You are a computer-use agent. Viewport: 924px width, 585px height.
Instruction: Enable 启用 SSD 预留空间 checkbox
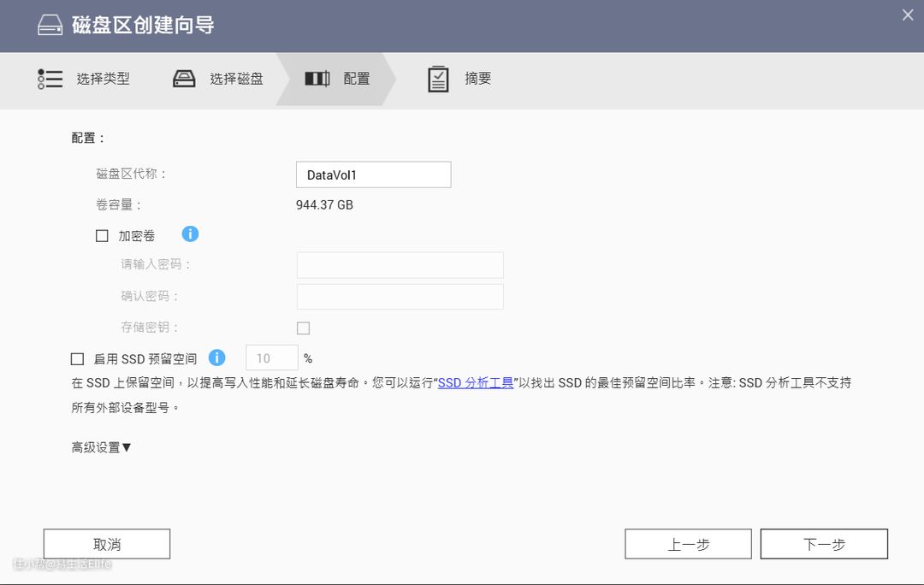click(78, 359)
